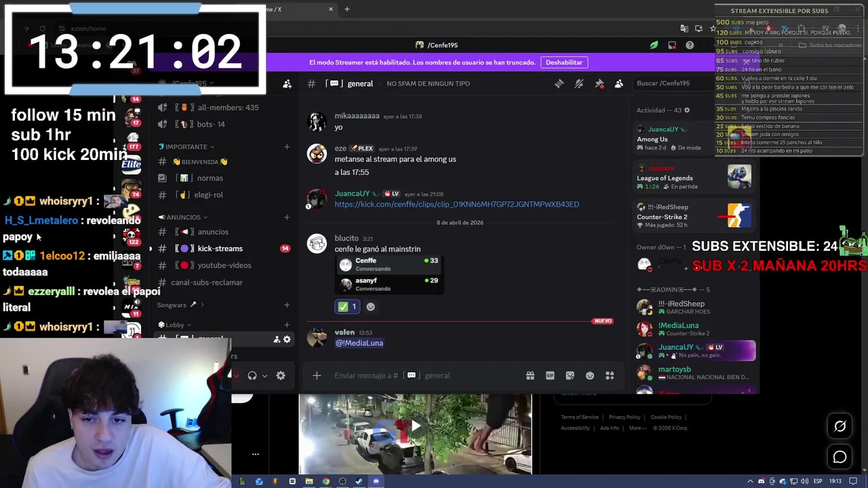Viewport: 868px width, 488px height.
Task: Open pinned messages in channel header
Action: click(x=599, y=83)
